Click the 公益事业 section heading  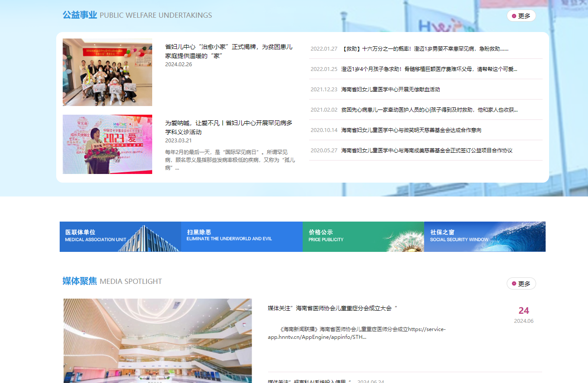tap(80, 15)
